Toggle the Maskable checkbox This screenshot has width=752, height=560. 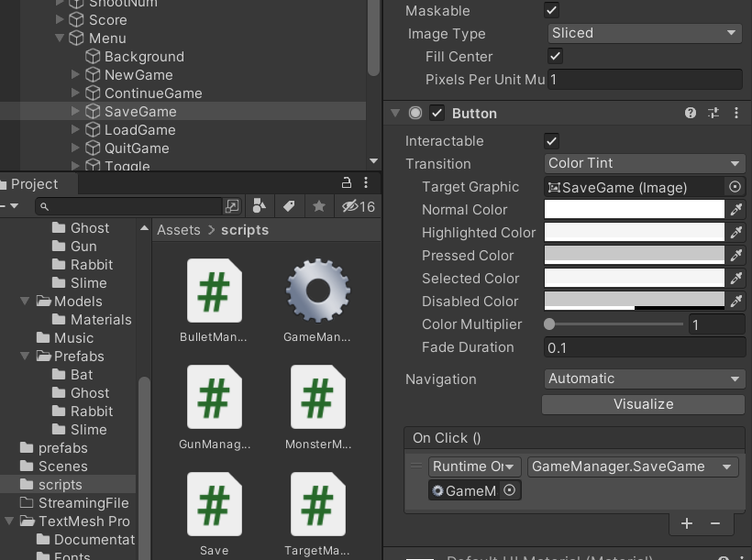pos(551,10)
